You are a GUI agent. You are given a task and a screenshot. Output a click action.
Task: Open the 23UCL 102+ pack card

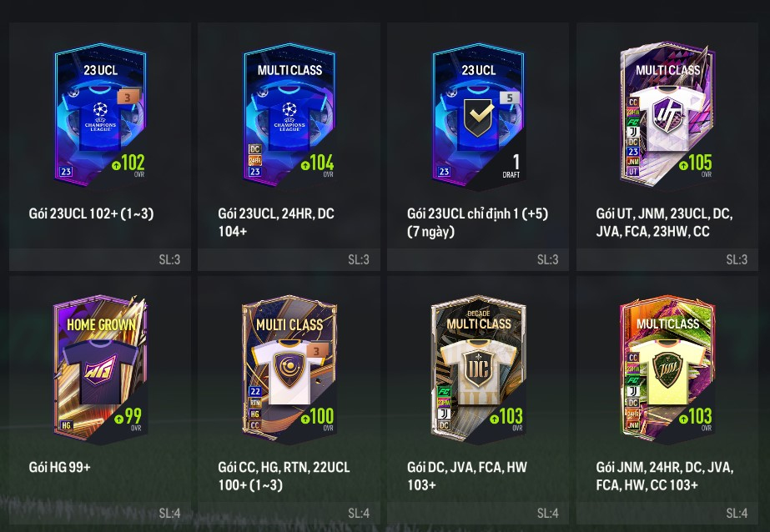(100, 116)
